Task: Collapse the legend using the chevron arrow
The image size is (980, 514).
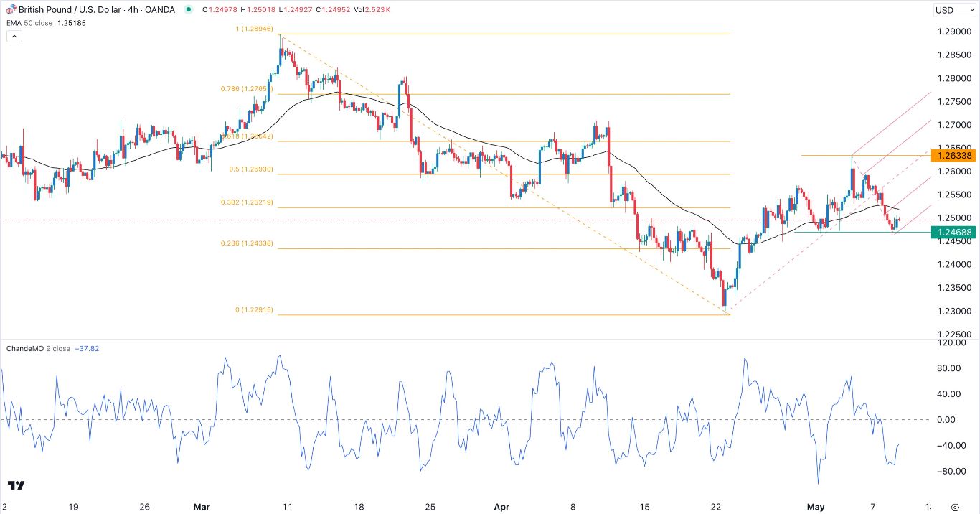Action: pyautogui.click(x=14, y=36)
